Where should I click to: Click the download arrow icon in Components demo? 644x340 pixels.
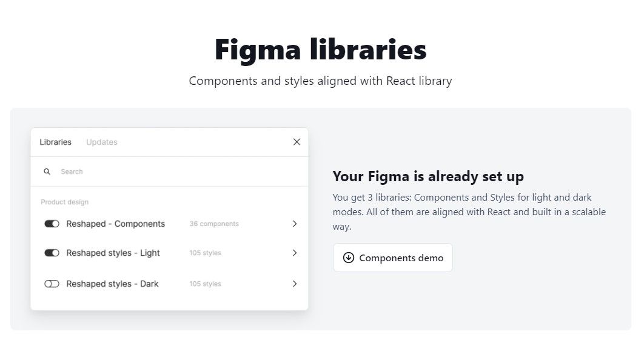point(348,258)
